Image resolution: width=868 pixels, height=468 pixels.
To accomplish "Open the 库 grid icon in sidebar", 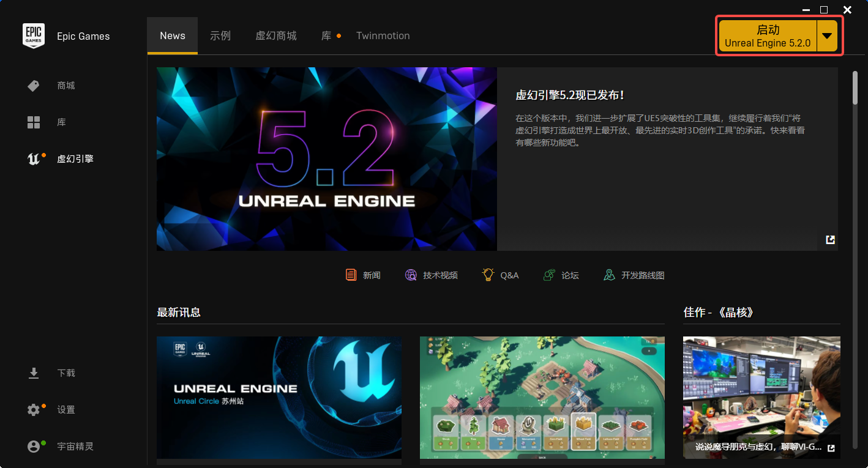I will pos(34,122).
